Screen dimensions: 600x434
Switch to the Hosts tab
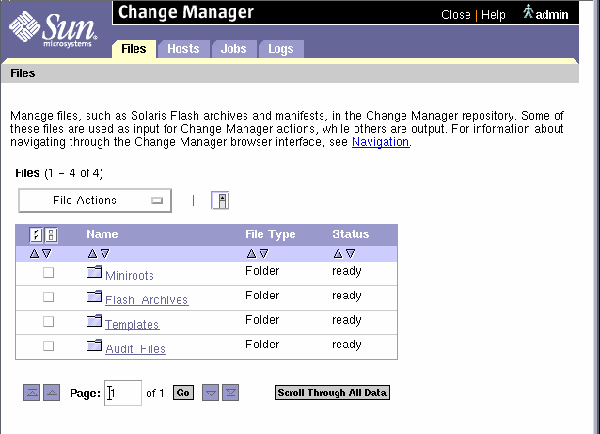tap(183, 49)
